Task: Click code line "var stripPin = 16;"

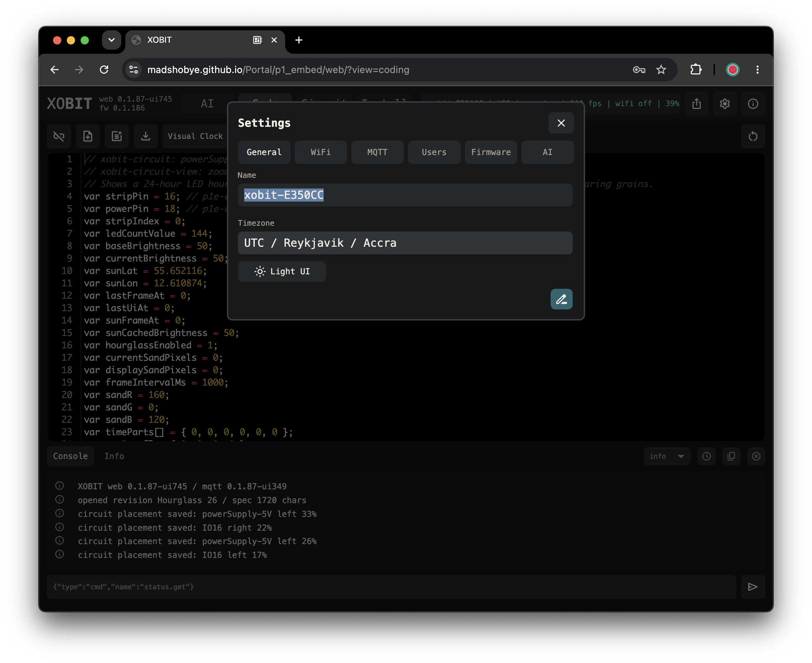Action: [x=132, y=196]
